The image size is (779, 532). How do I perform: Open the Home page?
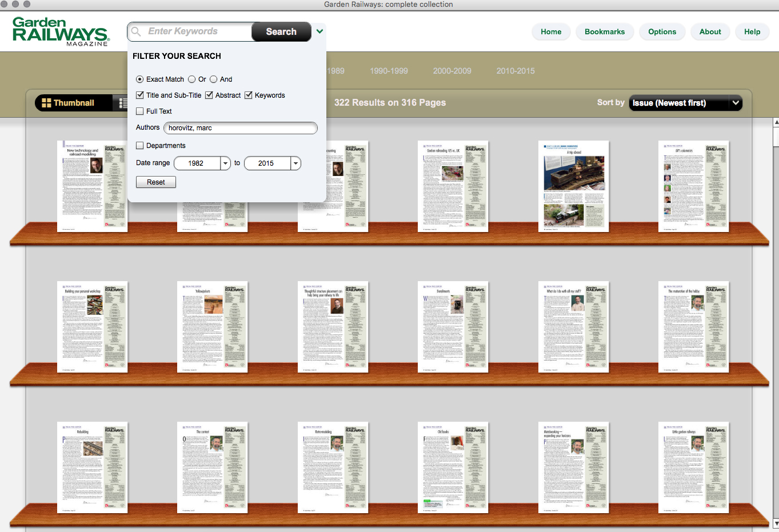pyautogui.click(x=551, y=31)
